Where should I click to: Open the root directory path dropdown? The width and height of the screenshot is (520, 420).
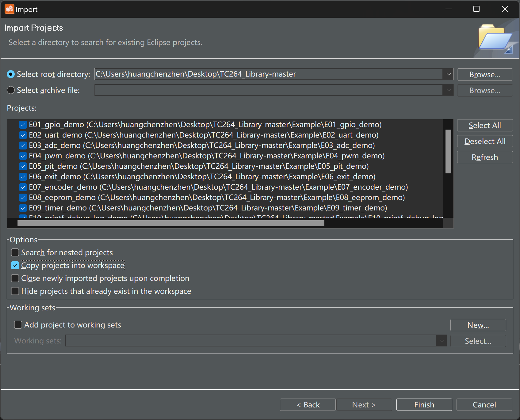tap(448, 74)
